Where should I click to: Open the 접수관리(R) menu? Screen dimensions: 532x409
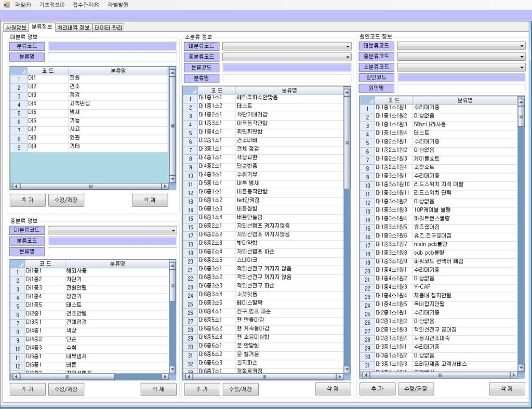(x=86, y=5)
